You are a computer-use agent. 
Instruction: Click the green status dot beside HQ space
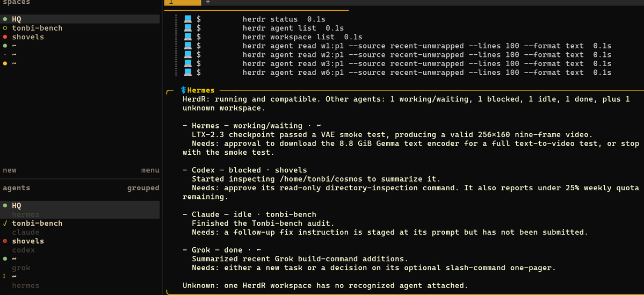4,19
